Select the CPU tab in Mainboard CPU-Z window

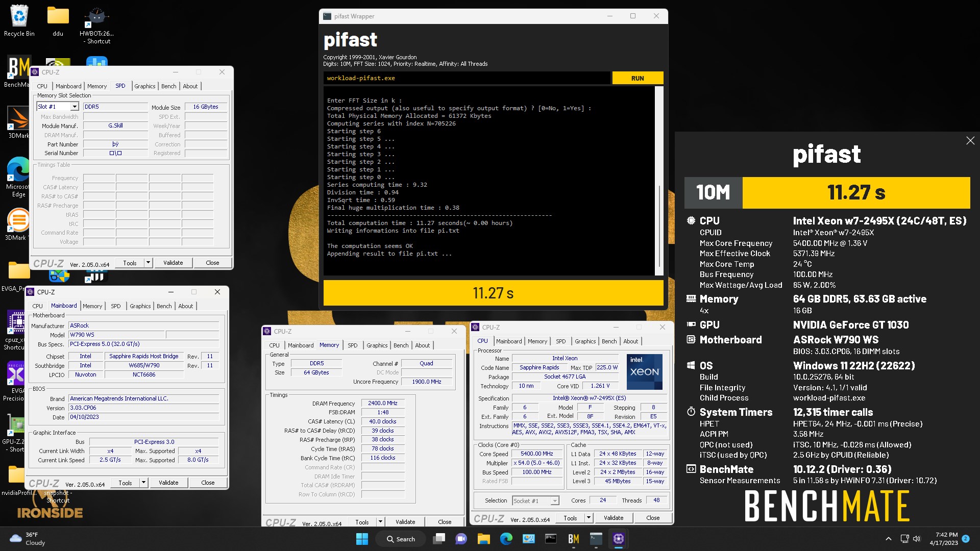pyautogui.click(x=38, y=306)
